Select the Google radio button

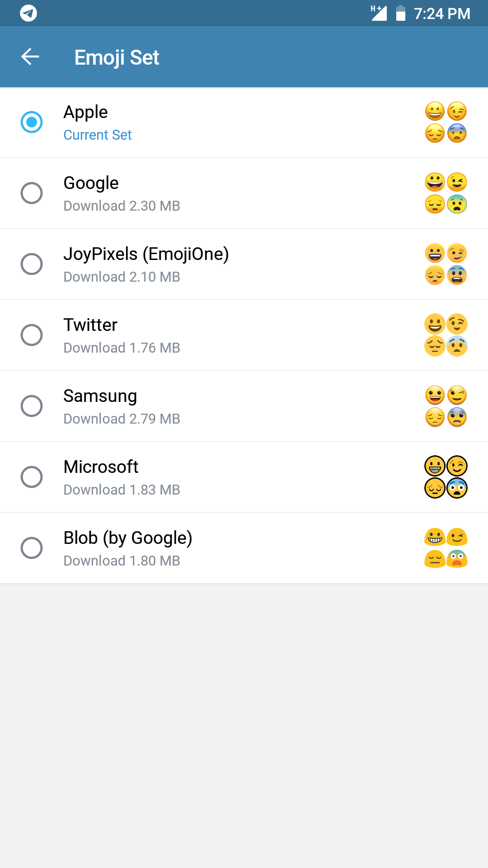(32, 193)
